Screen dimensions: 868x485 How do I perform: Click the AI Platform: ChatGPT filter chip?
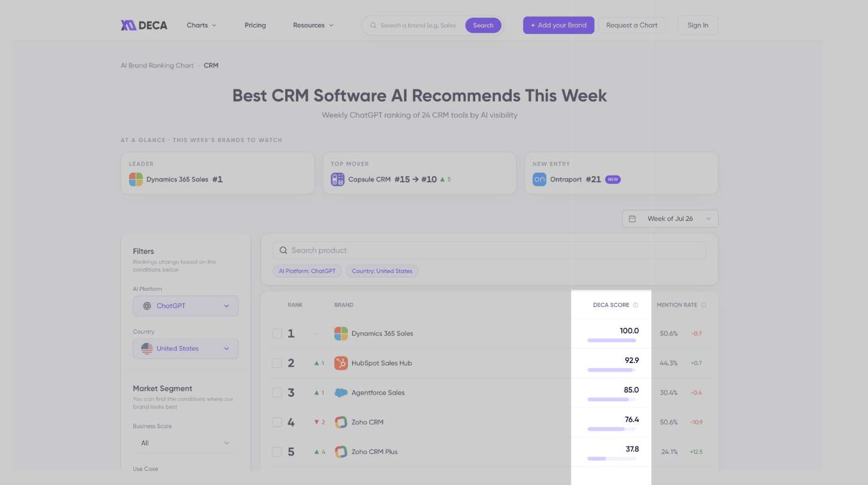307,271
